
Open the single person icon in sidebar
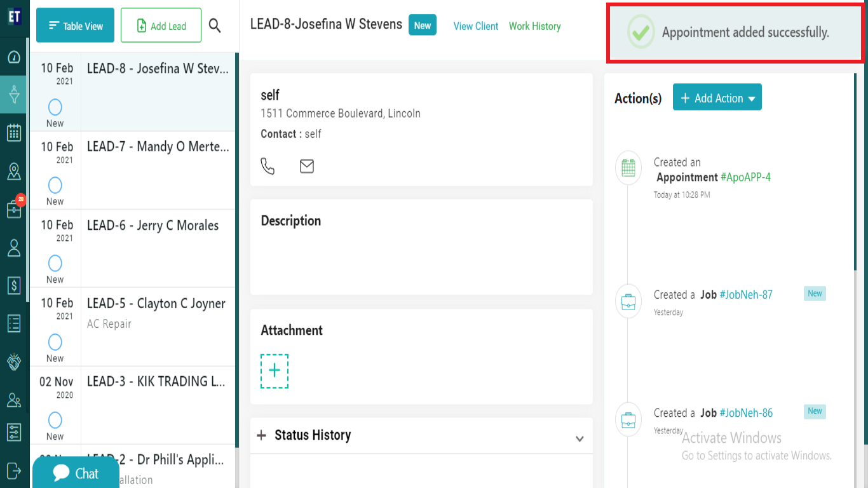tap(14, 248)
